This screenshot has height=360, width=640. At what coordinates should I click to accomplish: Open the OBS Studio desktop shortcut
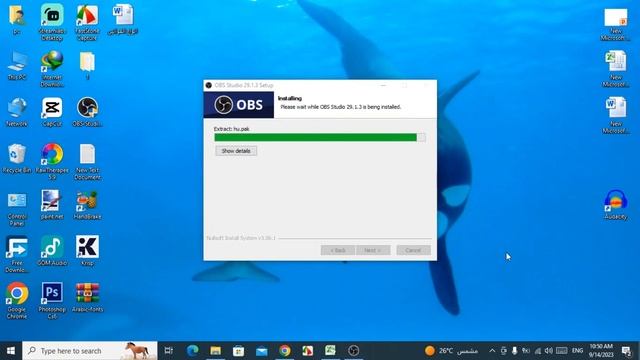87,112
